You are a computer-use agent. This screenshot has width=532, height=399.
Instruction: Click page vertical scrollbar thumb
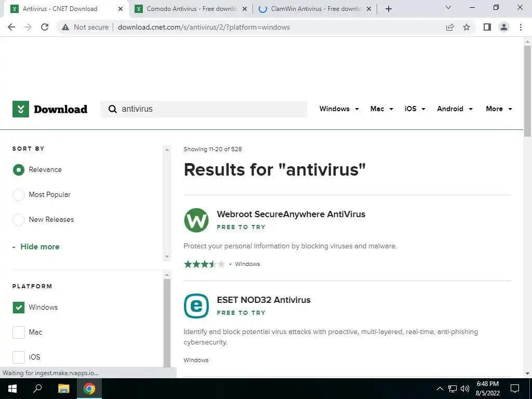[x=527, y=91]
